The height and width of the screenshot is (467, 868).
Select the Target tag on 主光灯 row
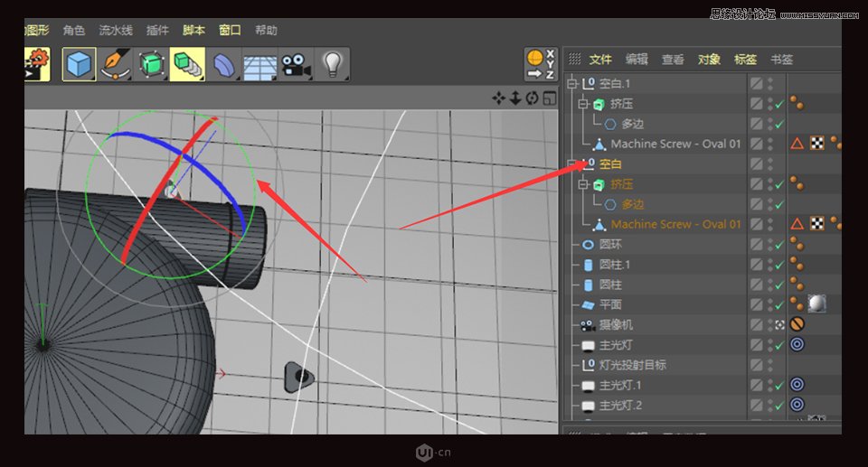coord(797,344)
